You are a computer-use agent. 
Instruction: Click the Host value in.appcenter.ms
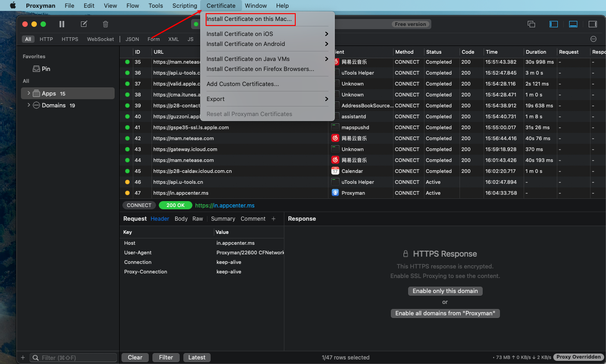pos(235,243)
